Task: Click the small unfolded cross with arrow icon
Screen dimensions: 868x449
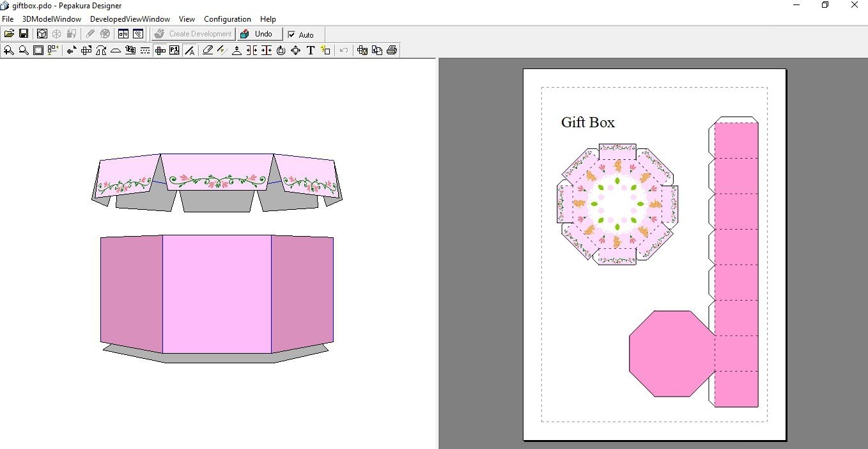Action: [72, 50]
